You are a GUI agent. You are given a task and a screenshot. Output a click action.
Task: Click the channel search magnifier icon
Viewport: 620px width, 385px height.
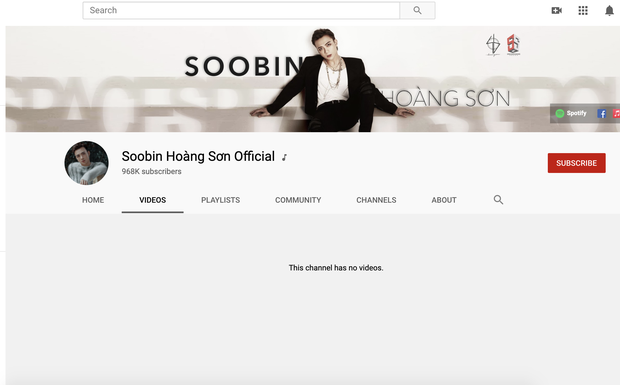click(498, 200)
